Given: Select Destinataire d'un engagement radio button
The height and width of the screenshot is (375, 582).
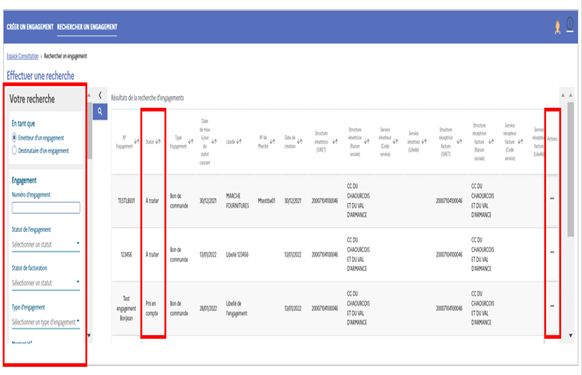Looking at the screenshot, I should click(14, 150).
